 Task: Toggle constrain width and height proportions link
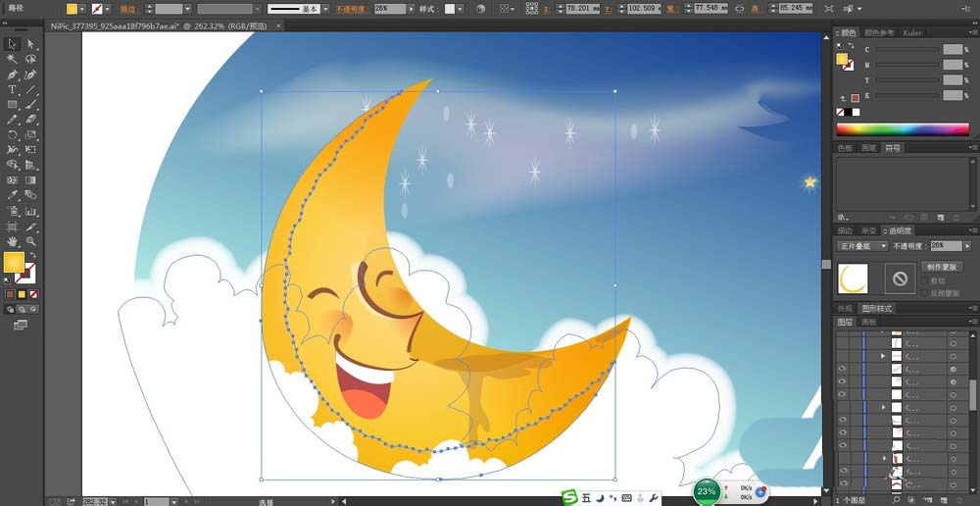(x=739, y=9)
